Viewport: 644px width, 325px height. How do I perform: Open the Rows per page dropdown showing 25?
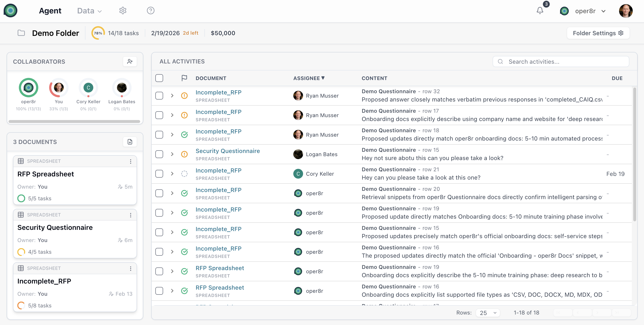point(488,313)
